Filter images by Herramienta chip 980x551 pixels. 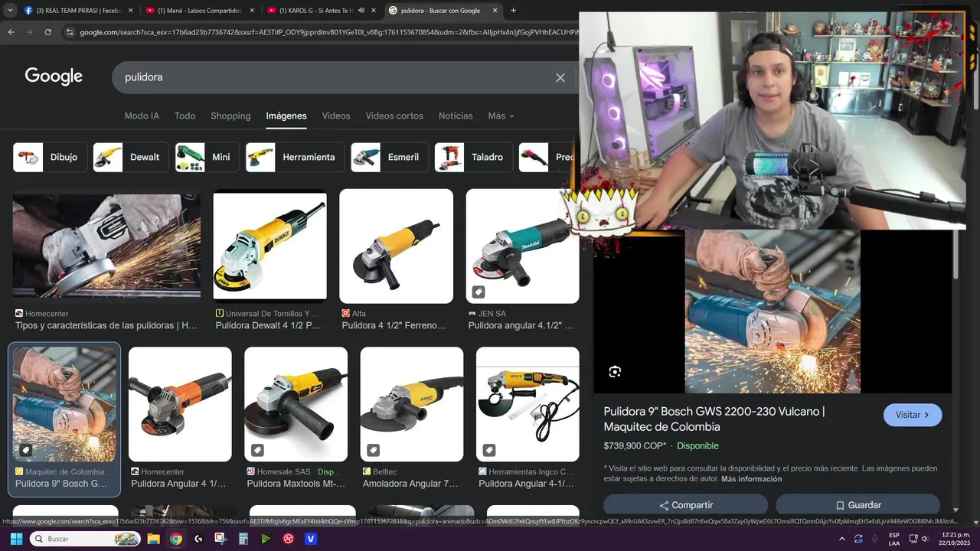click(295, 157)
